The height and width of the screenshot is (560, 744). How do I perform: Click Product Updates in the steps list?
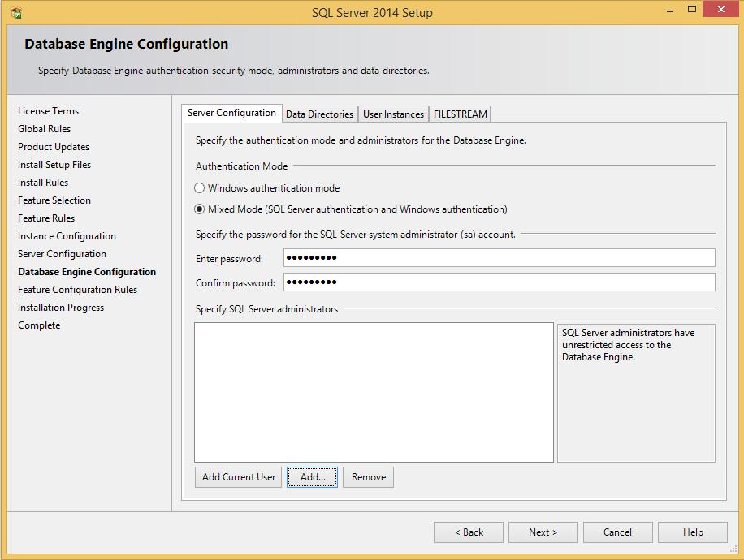(54, 147)
